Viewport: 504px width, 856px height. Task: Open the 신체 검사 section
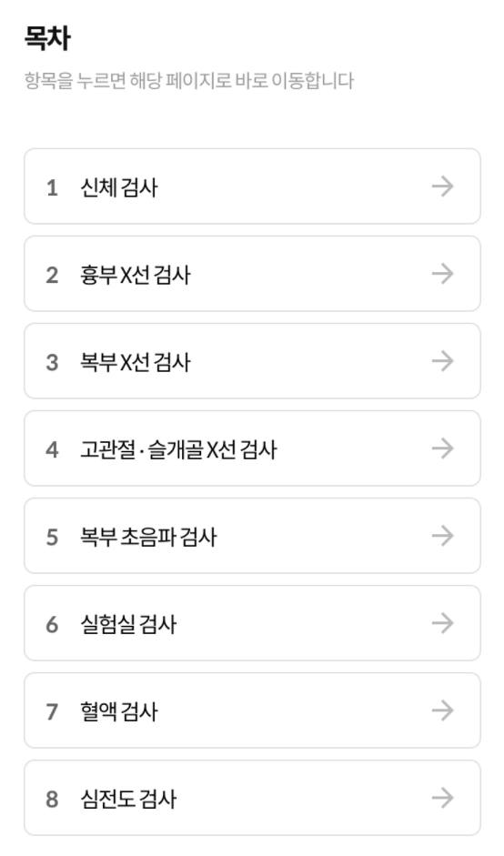(252, 186)
